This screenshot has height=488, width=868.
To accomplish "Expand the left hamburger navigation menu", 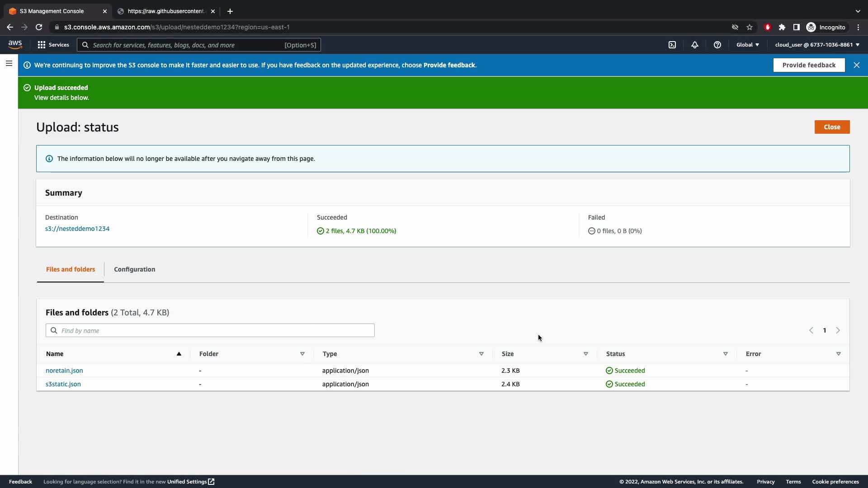I will coord(9,63).
